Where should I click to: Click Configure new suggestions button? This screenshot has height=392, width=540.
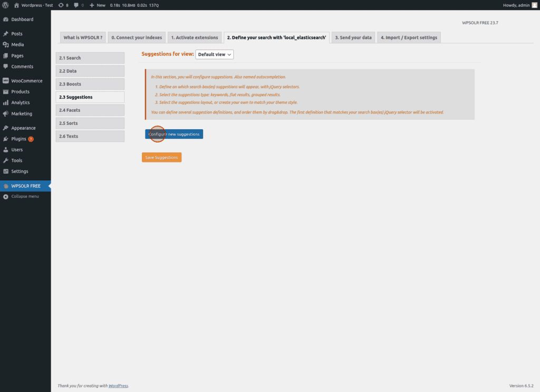point(174,134)
